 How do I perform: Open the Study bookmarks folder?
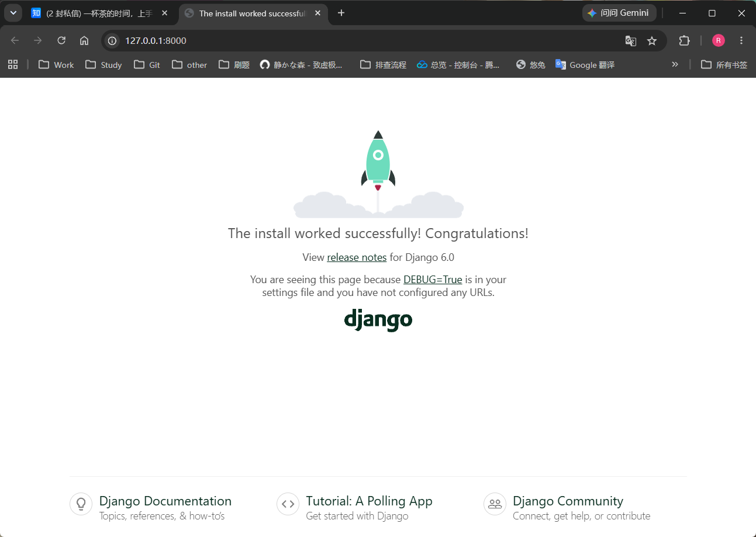(103, 64)
